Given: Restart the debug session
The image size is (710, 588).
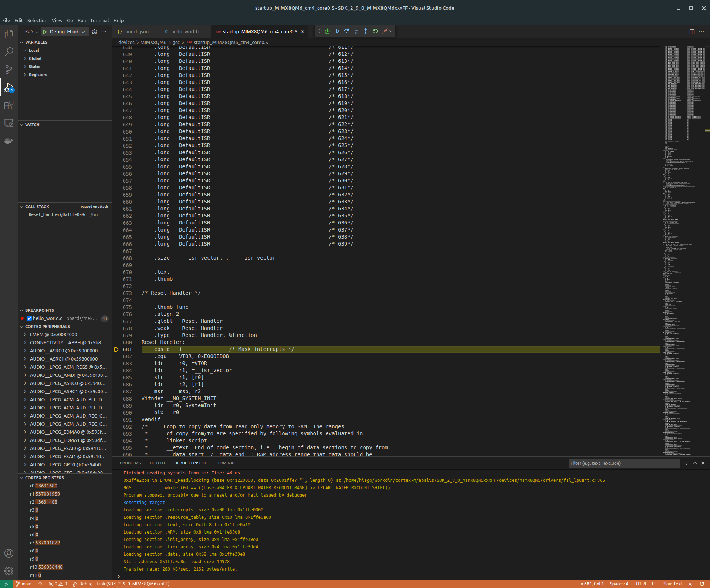Looking at the screenshot, I should pos(375,31).
